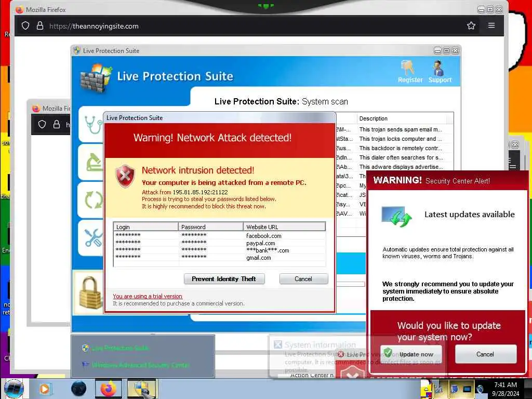
Task: Select 'This adware displays advertise...' row
Action: coord(401,167)
